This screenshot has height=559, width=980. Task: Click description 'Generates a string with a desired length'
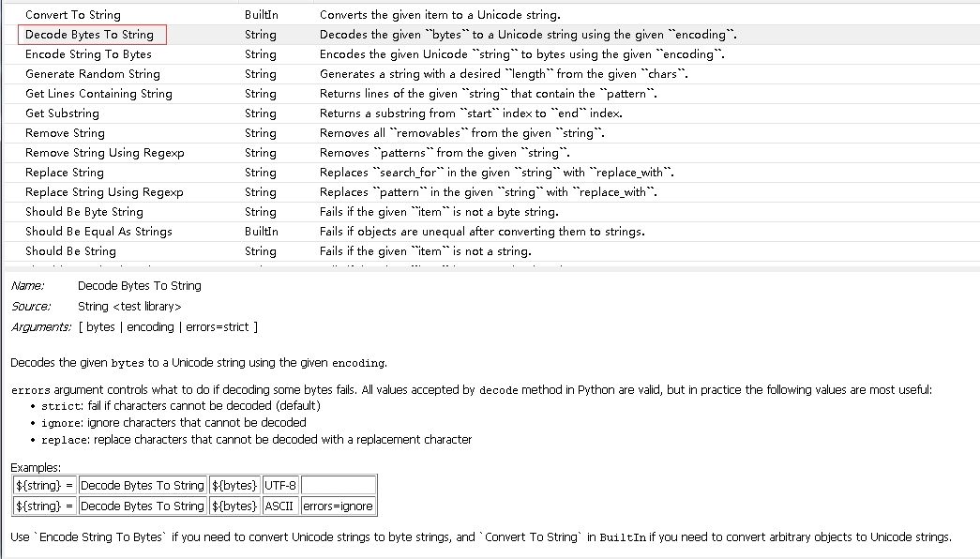point(504,74)
